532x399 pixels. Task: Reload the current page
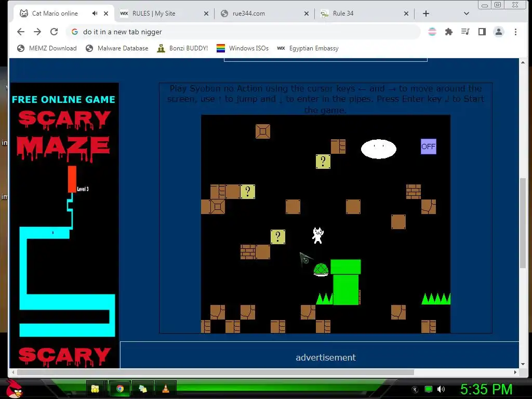[x=54, y=32]
